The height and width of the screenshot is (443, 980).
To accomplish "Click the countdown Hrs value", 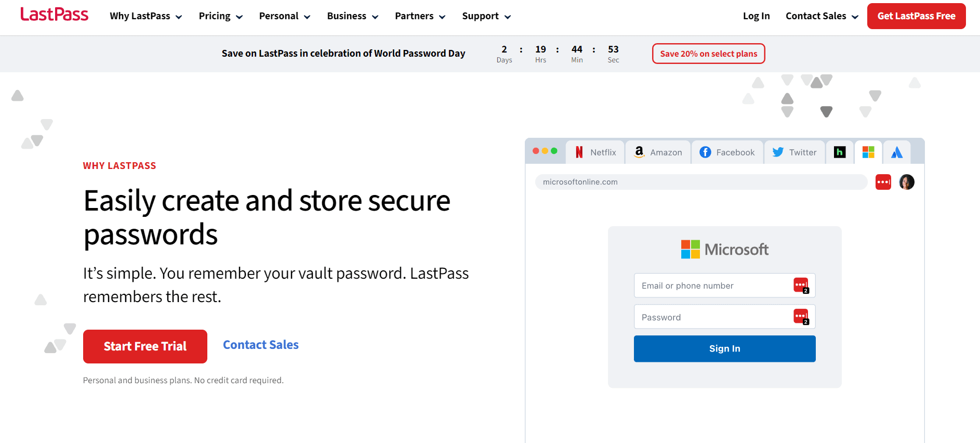I will pos(541,49).
